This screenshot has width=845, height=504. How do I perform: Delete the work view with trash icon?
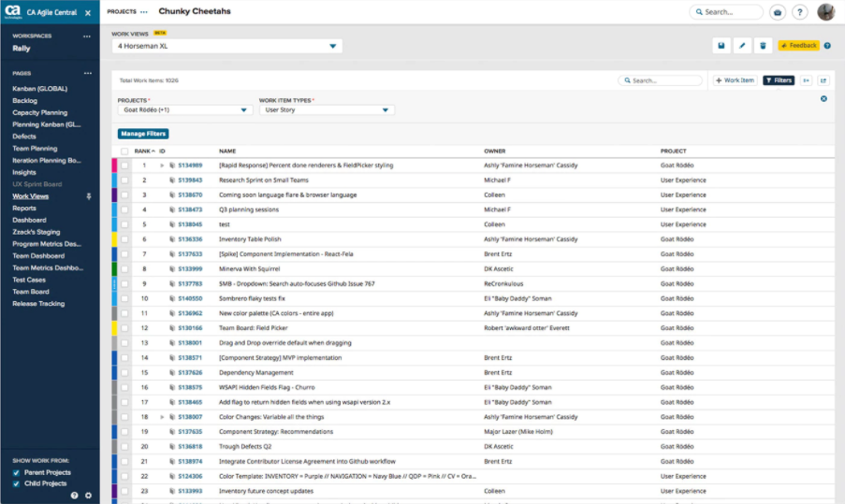[763, 45]
